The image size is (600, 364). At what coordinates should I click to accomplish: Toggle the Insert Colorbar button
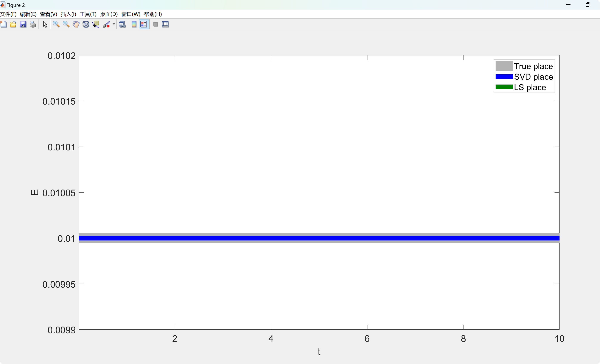[x=134, y=24]
